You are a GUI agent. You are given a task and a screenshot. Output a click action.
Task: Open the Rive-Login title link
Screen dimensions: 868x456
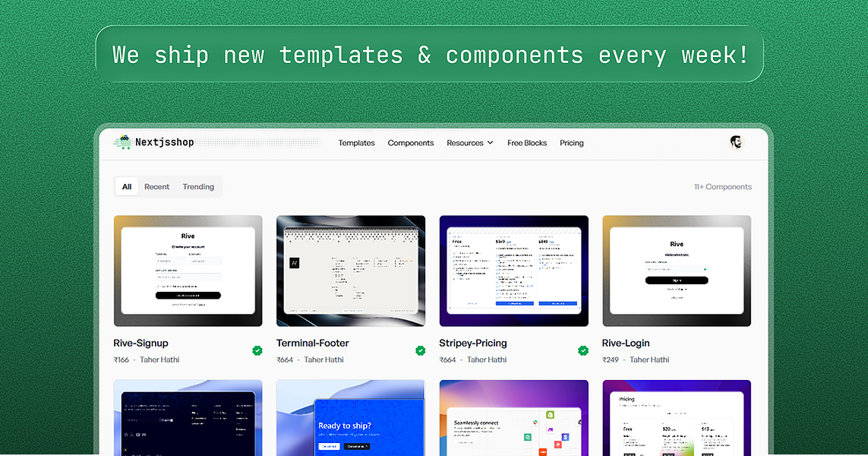626,343
